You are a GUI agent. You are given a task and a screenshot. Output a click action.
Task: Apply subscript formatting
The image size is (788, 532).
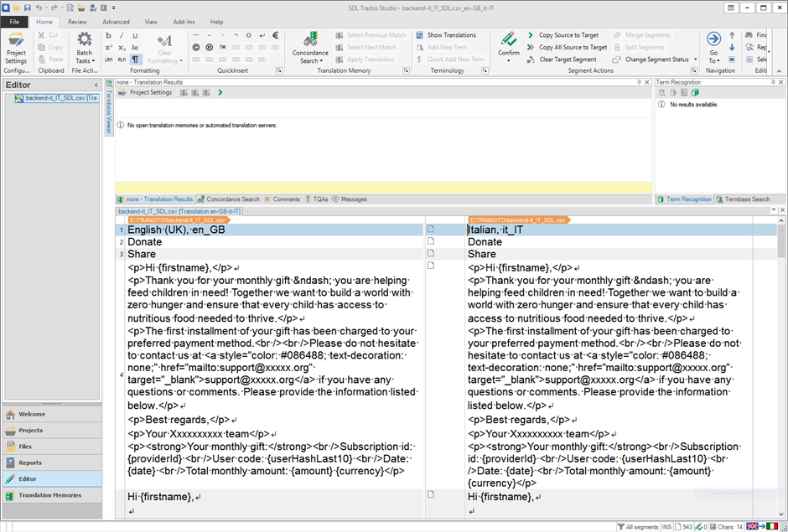click(x=122, y=47)
